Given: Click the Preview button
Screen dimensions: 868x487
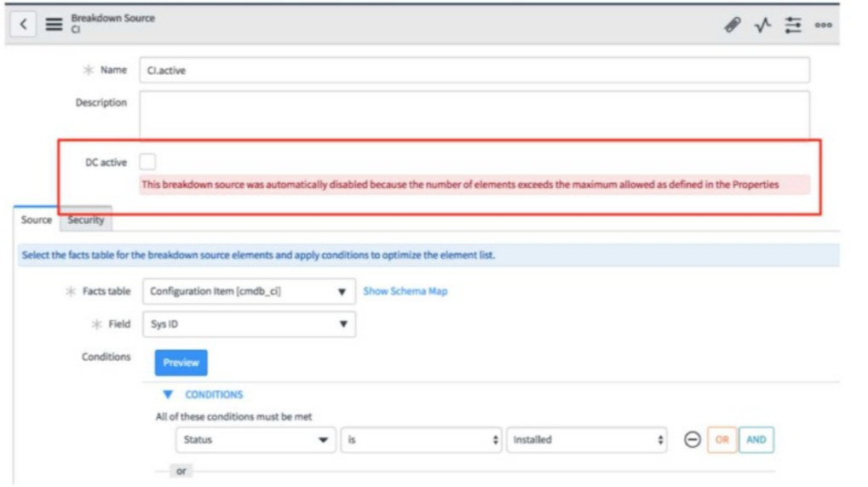Looking at the screenshot, I should [181, 363].
